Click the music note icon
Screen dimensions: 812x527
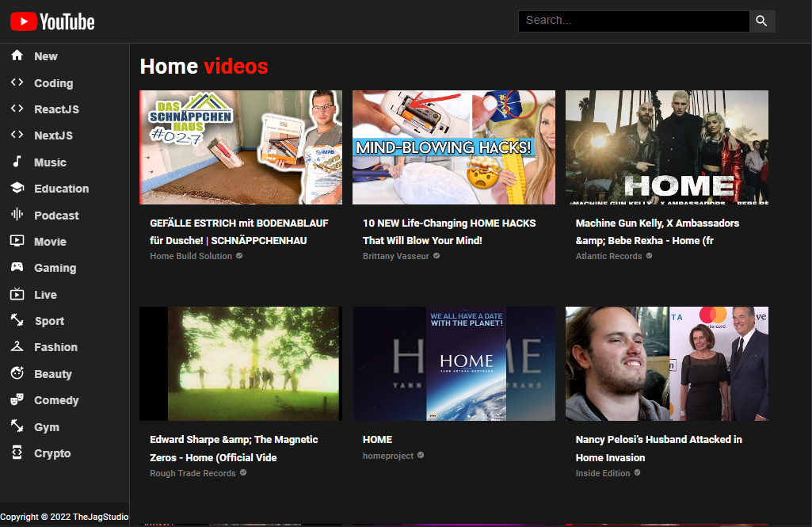[x=17, y=162]
